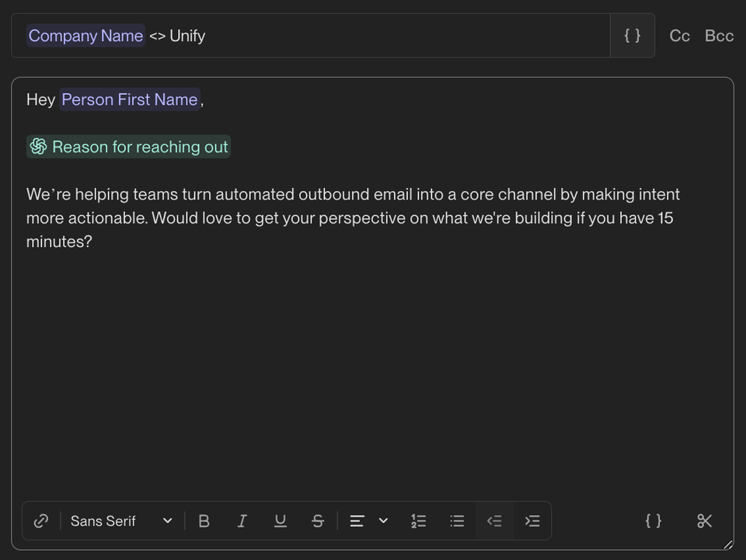The height and width of the screenshot is (560, 746).
Task: Grab the editor resize handle corner
Action: tap(728, 544)
